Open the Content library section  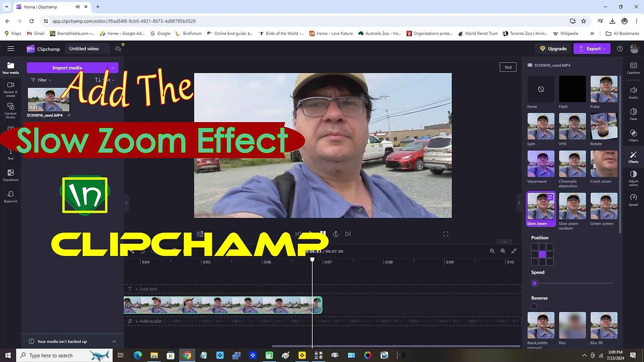(11, 110)
